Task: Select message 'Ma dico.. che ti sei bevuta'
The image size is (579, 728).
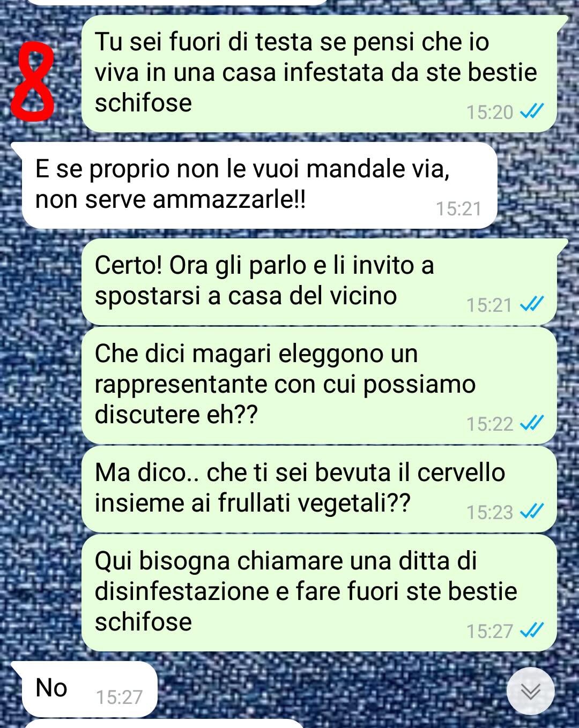Action: pyautogui.click(x=319, y=489)
